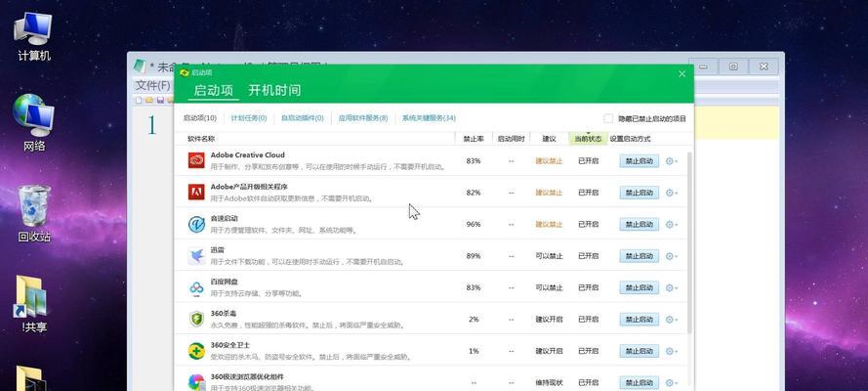Image resolution: width=868 pixels, height=391 pixels.
Task: Click 维持现状 in the 360极速浏览器优化组件 row
Action: click(549, 383)
